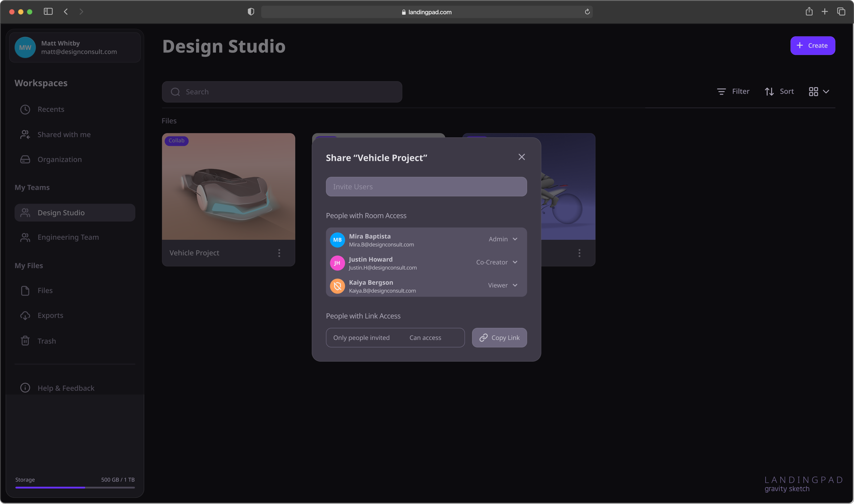Select the Organization workspace
The image size is (854, 504).
[59, 159]
